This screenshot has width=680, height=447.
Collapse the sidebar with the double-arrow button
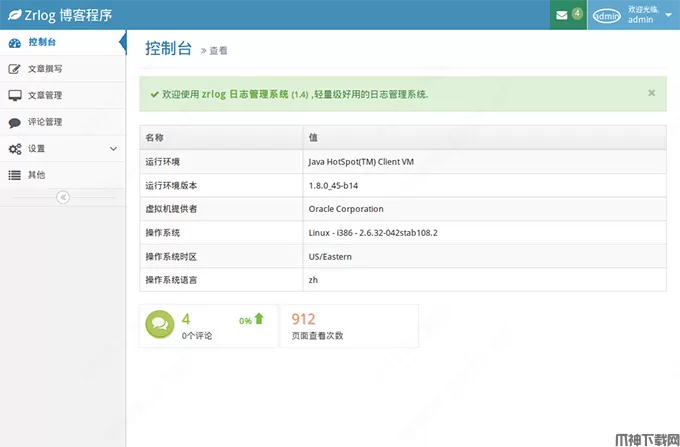(62, 198)
